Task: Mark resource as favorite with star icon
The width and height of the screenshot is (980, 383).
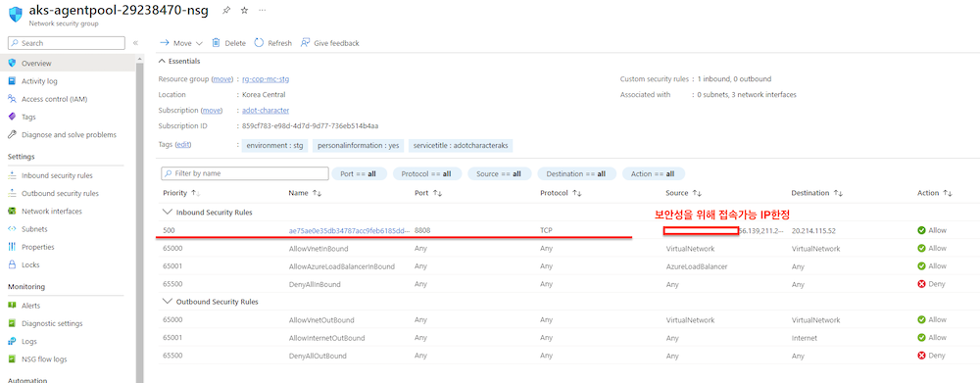Action: tap(244, 11)
